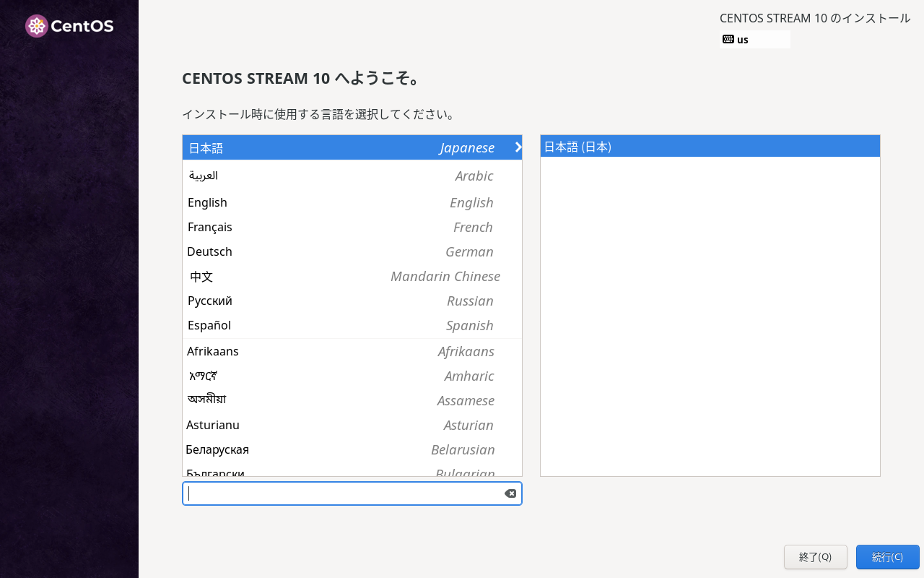The width and height of the screenshot is (924, 578).
Task: Choose Беларуская language entry
Action: (x=352, y=449)
